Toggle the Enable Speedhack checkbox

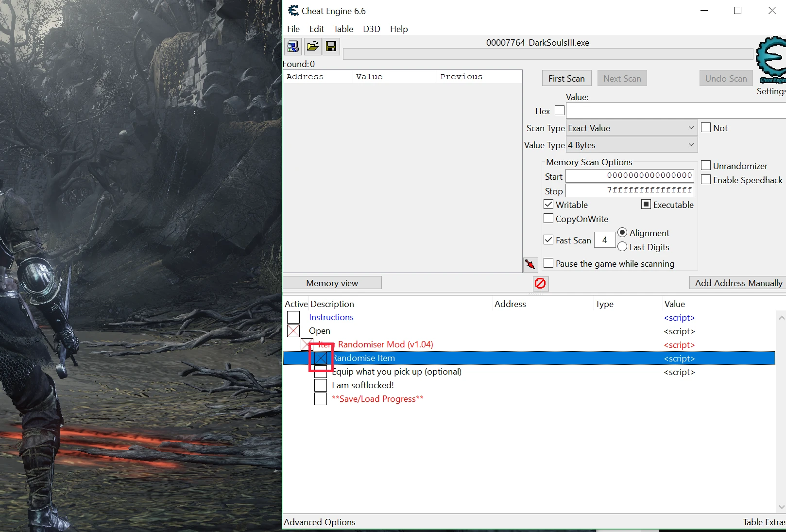706,180
